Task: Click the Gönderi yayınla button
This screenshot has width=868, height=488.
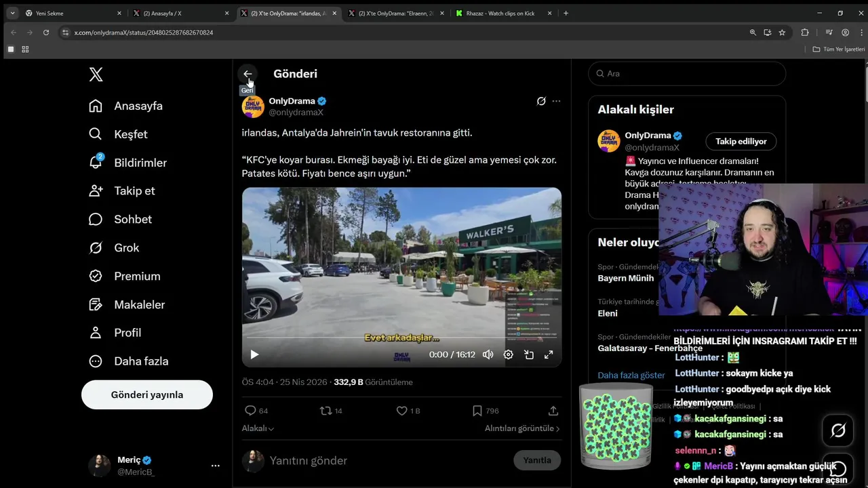Action: point(147,394)
